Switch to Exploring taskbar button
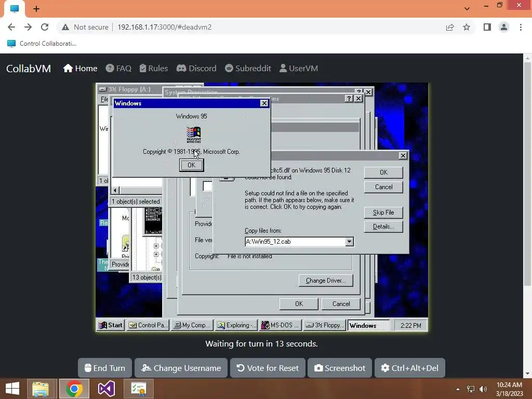Viewport: 532px width, 399px height. [236, 325]
